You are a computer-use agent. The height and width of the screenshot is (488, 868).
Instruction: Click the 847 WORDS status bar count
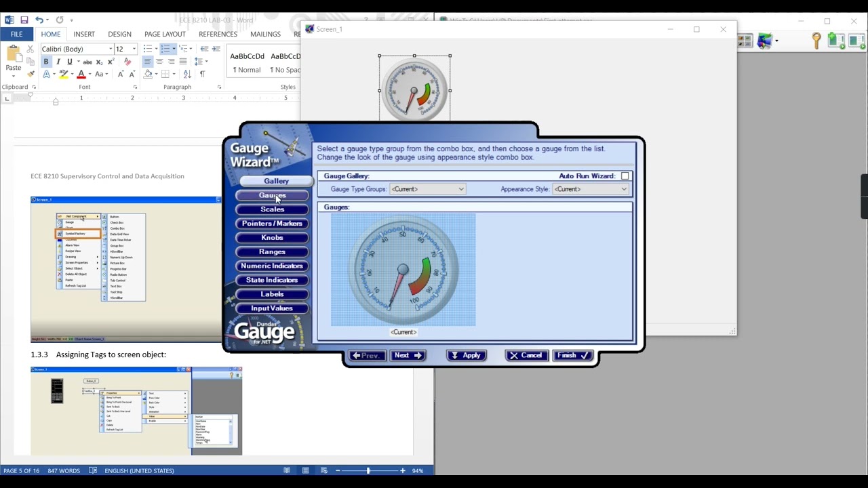(x=64, y=470)
